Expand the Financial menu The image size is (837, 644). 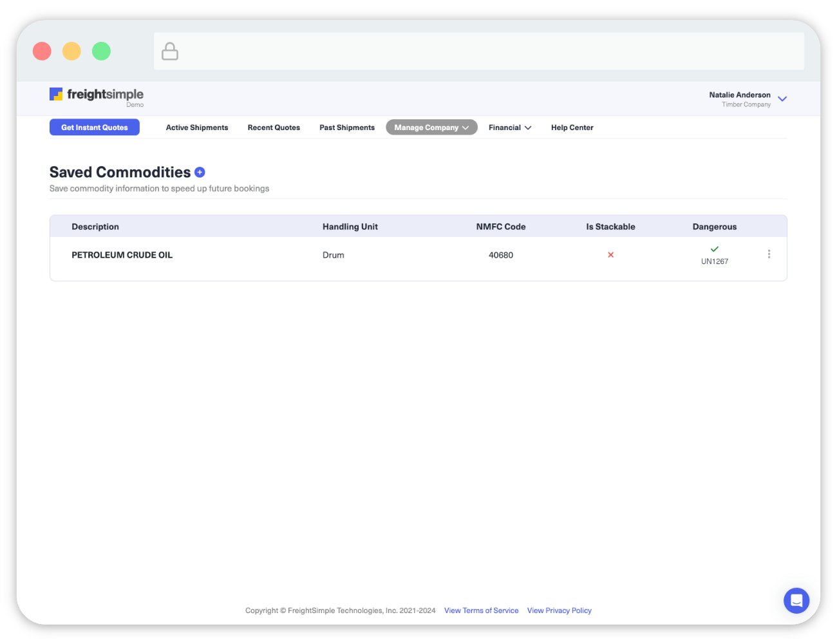509,128
